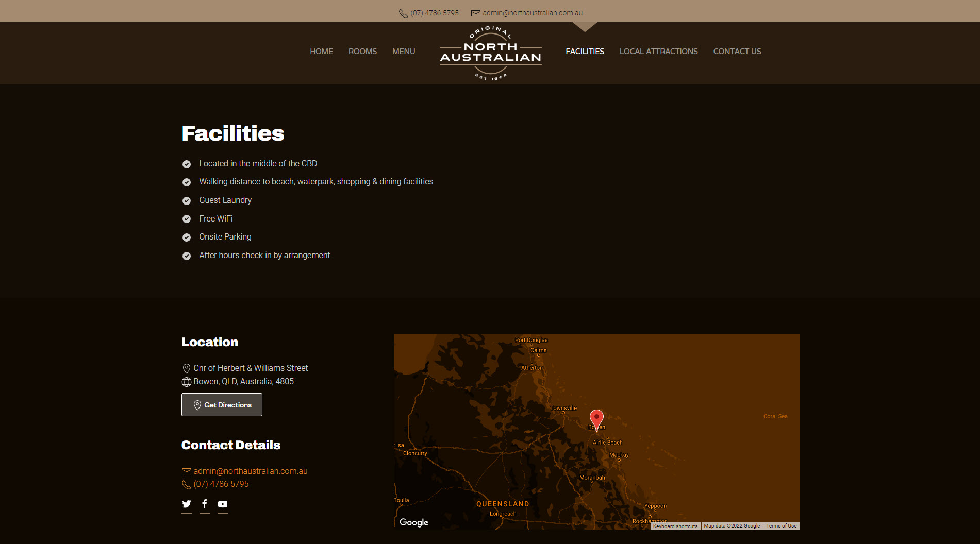Viewport: 980px width, 544px height.
Task: Click QUEENSLAND label on the map
Action: [503, 504]
